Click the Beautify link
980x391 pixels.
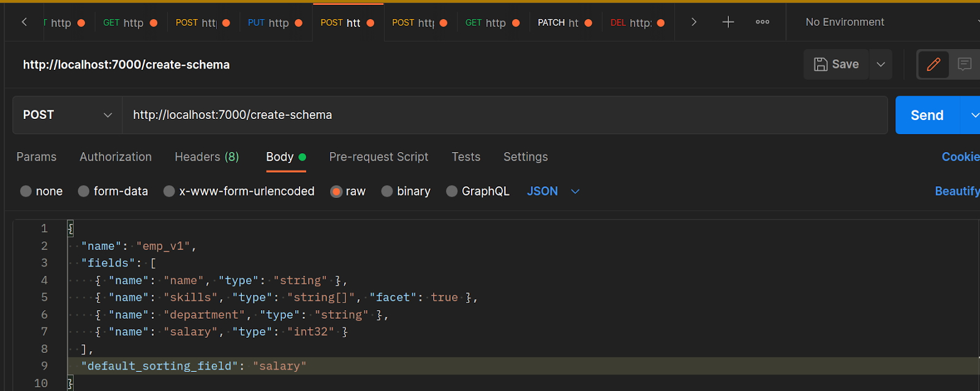click(956, 191)
